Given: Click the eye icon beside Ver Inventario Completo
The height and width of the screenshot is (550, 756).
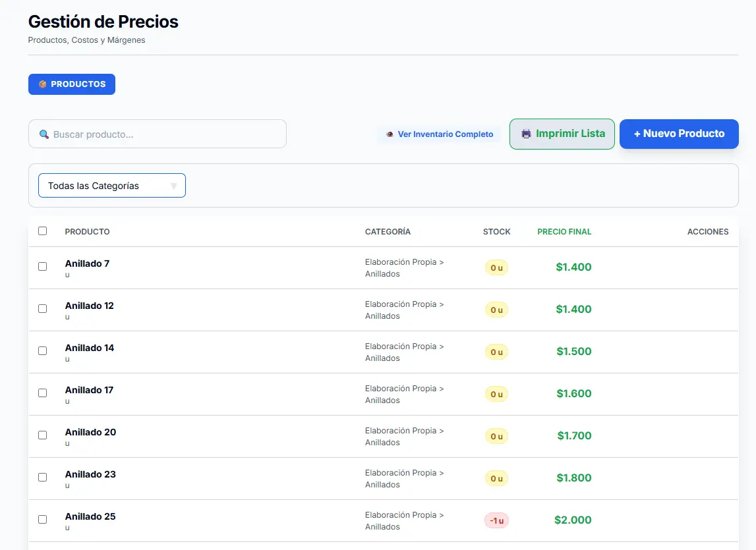Looking at the screenshot, I should click(x=390, y=134).
